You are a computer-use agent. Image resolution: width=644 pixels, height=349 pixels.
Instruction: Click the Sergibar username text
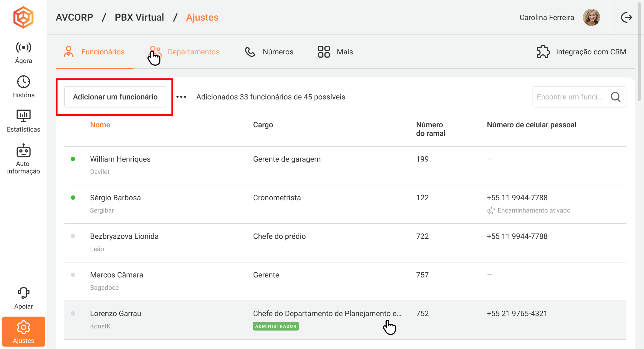click(x=102, y=210)
